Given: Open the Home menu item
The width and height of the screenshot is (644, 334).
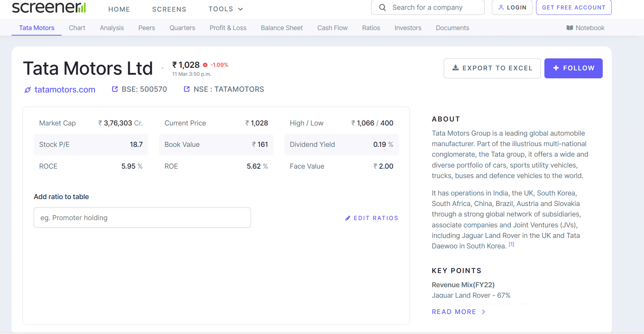Looking at the screenshot, I should click(119, 9).
